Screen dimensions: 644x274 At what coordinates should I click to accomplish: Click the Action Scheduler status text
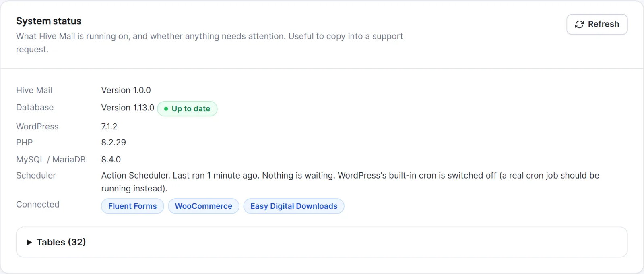click(350, 182)
